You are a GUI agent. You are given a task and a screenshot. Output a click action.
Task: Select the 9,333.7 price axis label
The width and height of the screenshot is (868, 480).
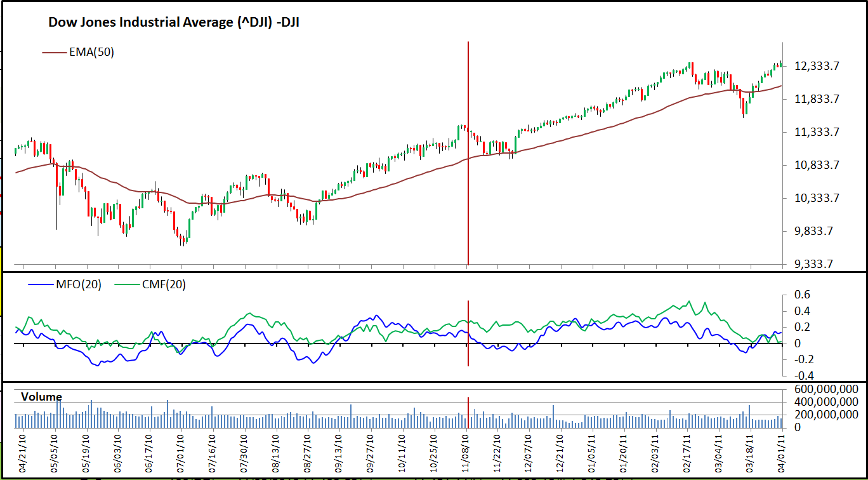820,264
